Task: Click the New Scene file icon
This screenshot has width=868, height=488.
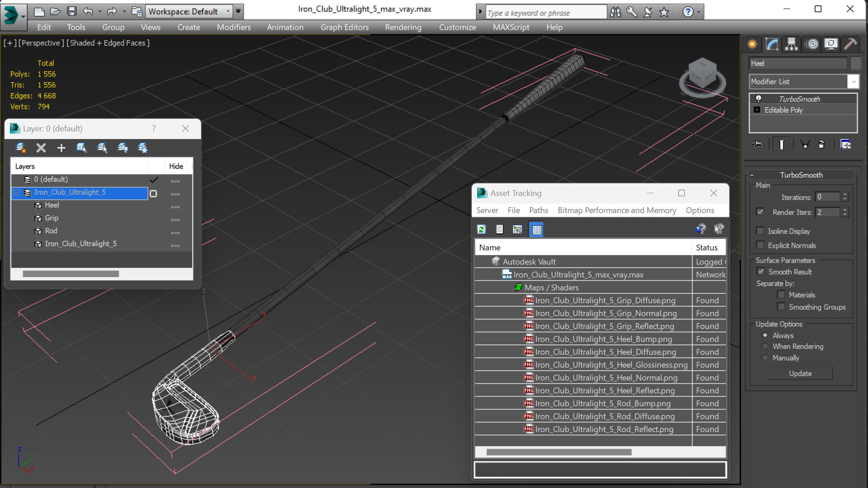Action: [39, 12]
